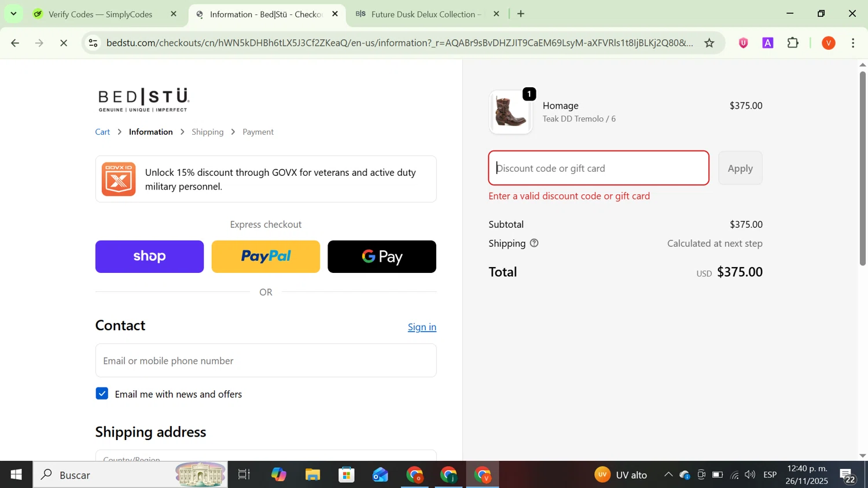
Task: Open the Extensions puzzle menu
Action: (x=793, y=43)
